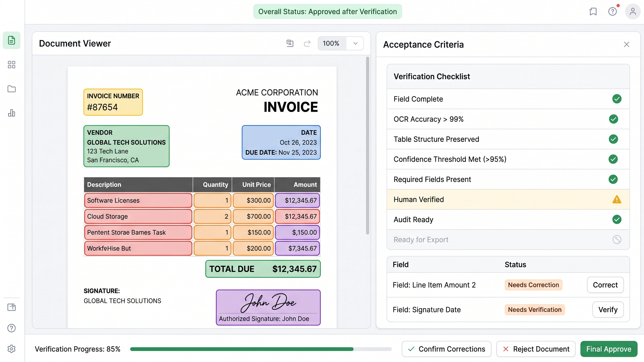This screenshot has width=644, height=362.
Task: Click the copy text icon in Document Viewer
Action: [290, 43]
